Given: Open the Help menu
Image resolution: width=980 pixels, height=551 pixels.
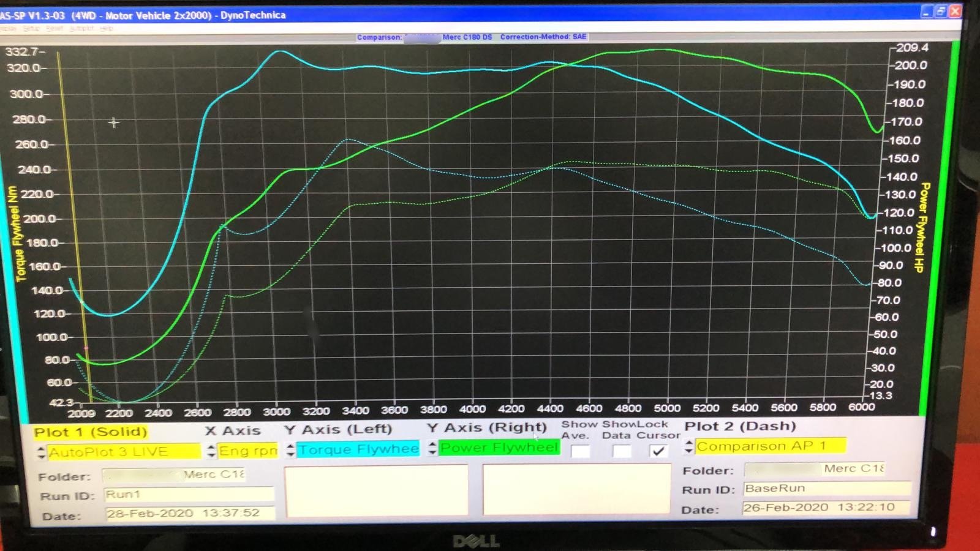Looking at the screenshot, I should [x=107, y=28].
